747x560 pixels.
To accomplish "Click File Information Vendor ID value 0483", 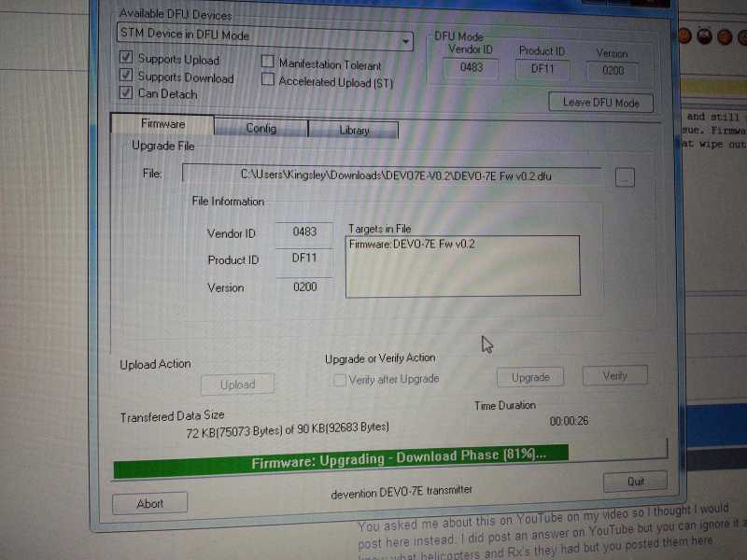I will pyautogui.click(x=304, y=231).
